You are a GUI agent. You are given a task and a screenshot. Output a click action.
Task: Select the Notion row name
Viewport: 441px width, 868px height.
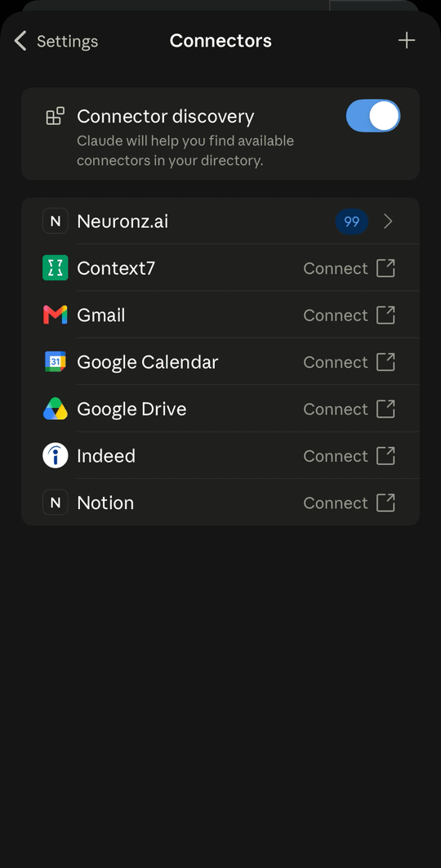point(105,503)
